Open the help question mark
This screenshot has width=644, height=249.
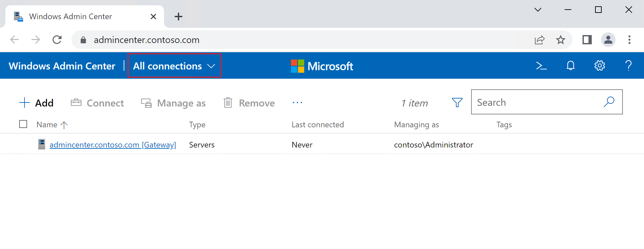point(628,66)
